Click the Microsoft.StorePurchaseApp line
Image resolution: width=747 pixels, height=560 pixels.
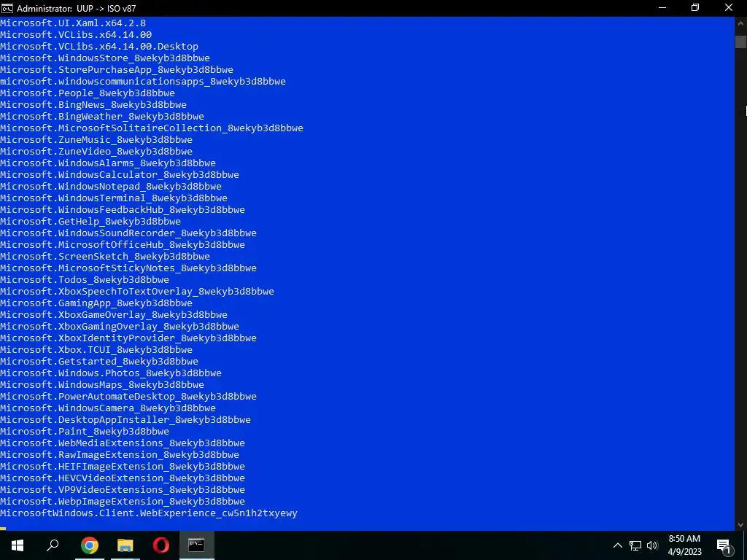[x=117, y=69]
